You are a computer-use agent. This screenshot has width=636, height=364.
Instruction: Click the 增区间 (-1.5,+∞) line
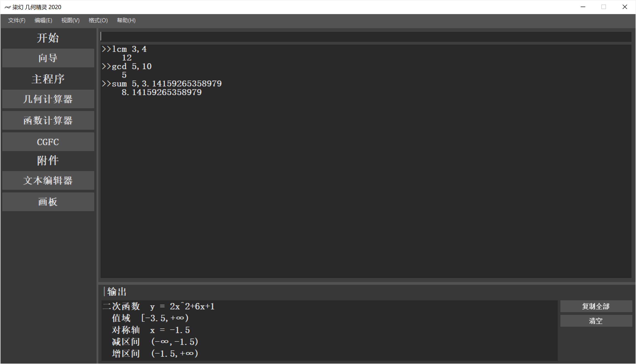pyautogui.click(x=155, y=354)
